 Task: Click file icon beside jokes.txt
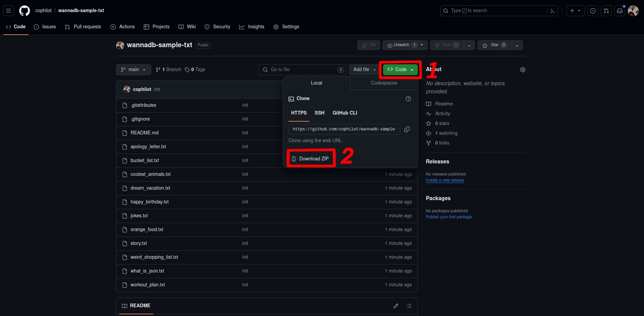[x=125, y=216]
